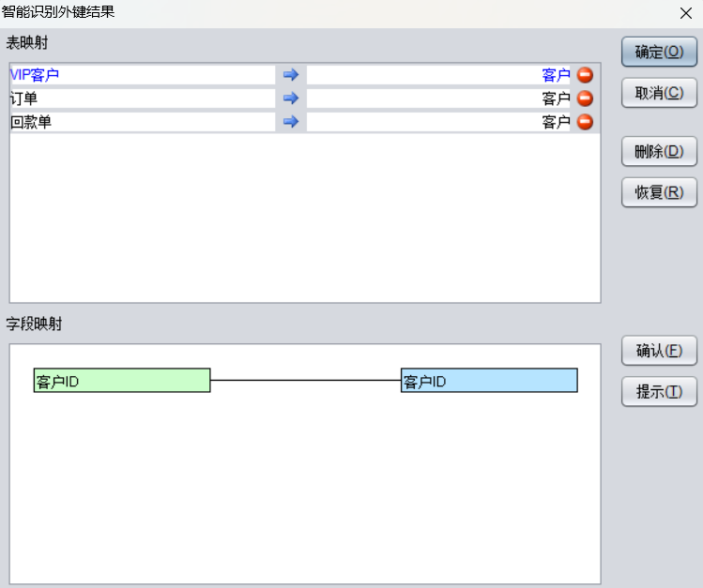Click the 确认(F) button
This screenshot has width=703, height=588.
[x=659, y=351]
